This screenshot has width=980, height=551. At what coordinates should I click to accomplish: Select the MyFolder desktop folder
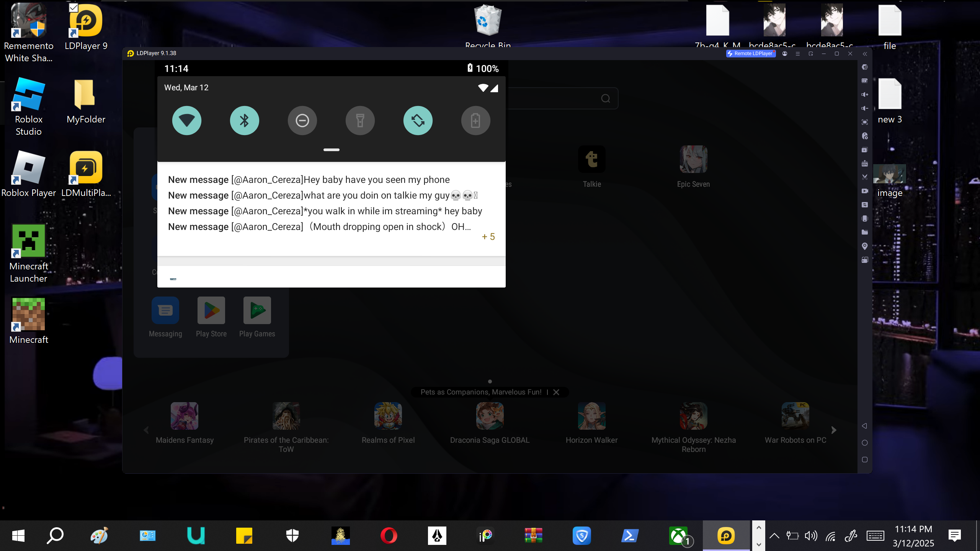86,102
